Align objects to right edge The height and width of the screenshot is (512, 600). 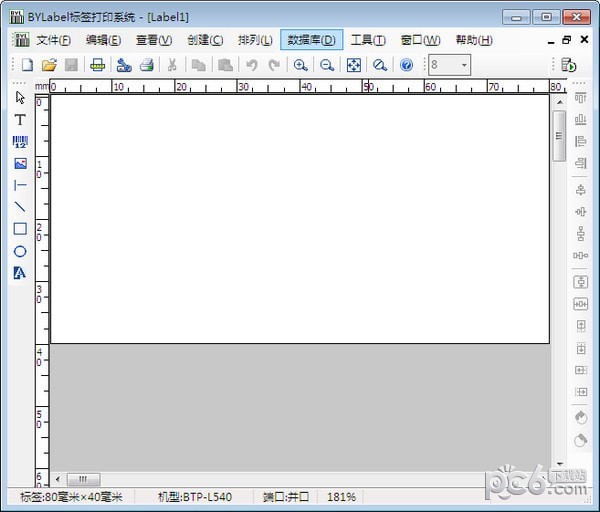[580, 163]
